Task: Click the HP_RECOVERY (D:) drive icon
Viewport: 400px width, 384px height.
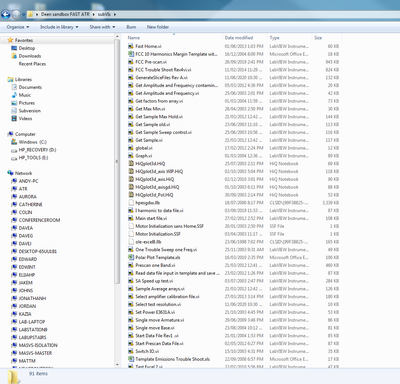Action: coord(14,150)
